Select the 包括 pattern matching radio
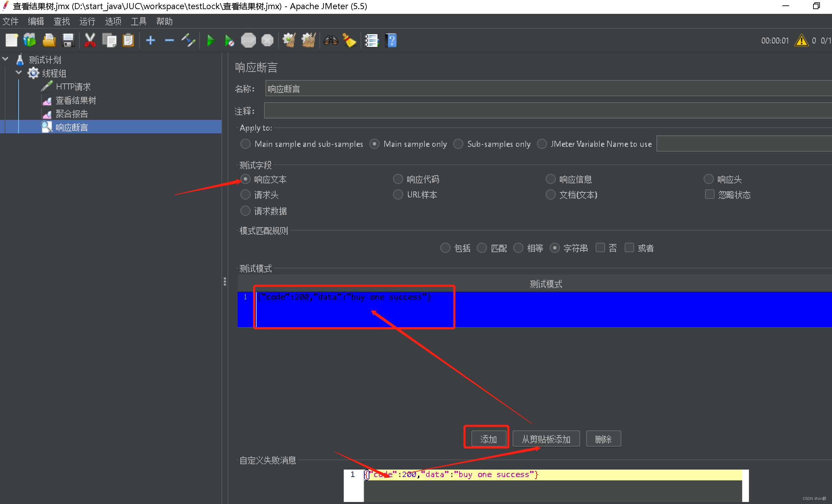This screenshot has width=832, height=504. (x=445, y=248)
